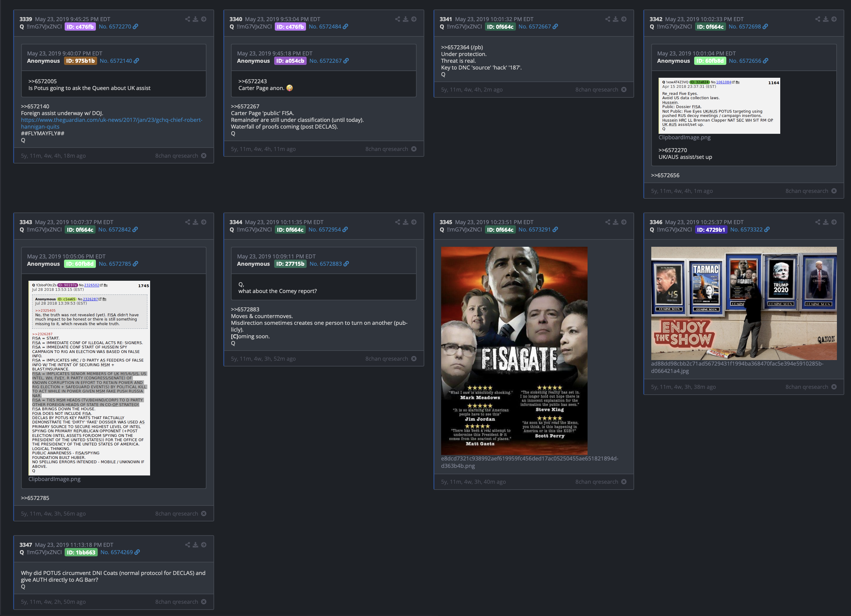This screenshot has height=616, width=851.
Task: Share post 3347
Action: coord(187,545)
